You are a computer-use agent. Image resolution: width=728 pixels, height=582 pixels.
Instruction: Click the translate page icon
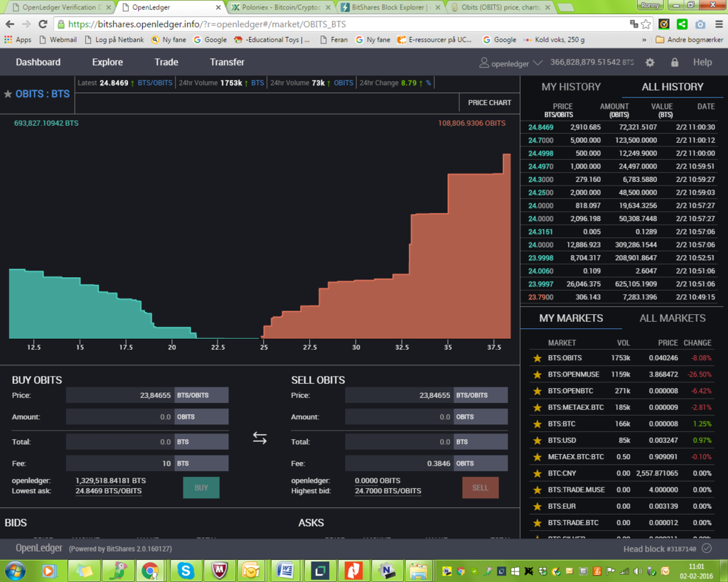pos(633,24)
